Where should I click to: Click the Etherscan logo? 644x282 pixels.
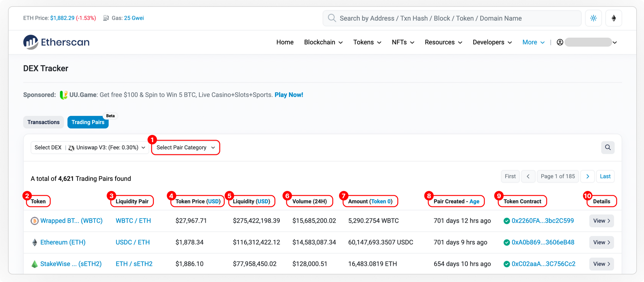56,42
